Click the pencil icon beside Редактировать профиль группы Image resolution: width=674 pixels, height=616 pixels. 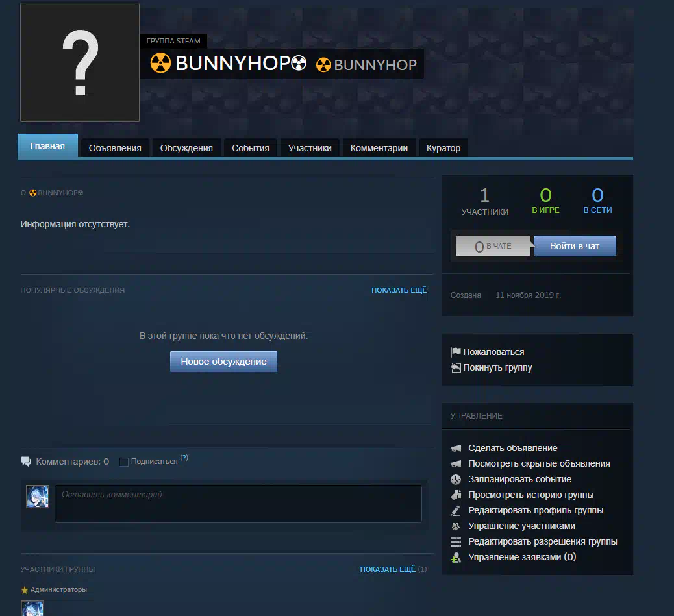456,510
